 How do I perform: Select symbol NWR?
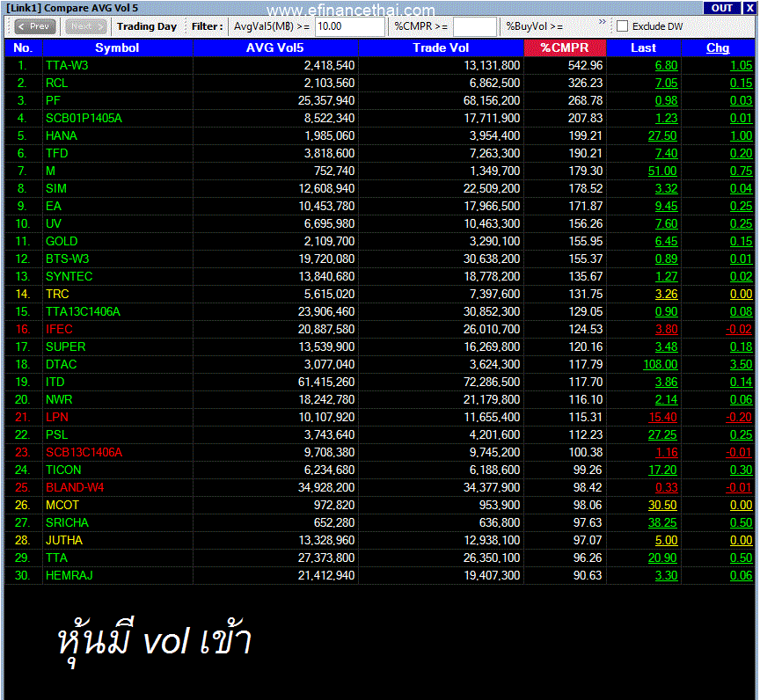click(59, 399)
